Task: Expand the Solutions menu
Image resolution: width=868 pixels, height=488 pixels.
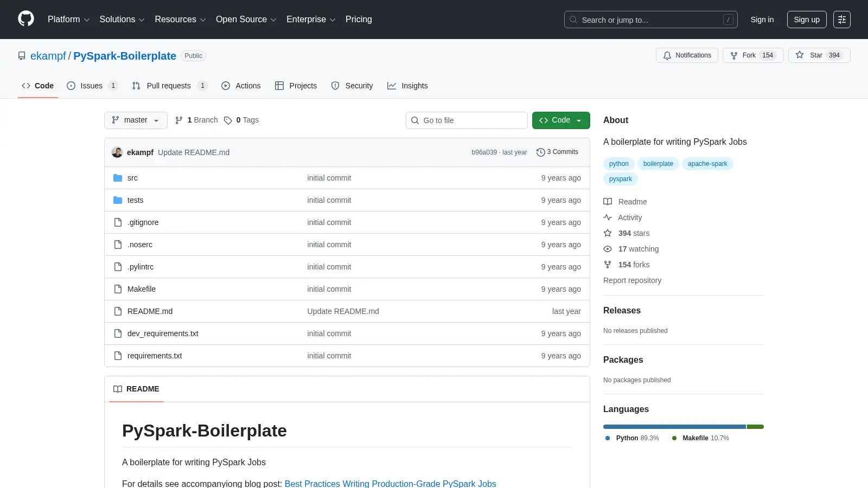Action: click(x=122, y=20)
